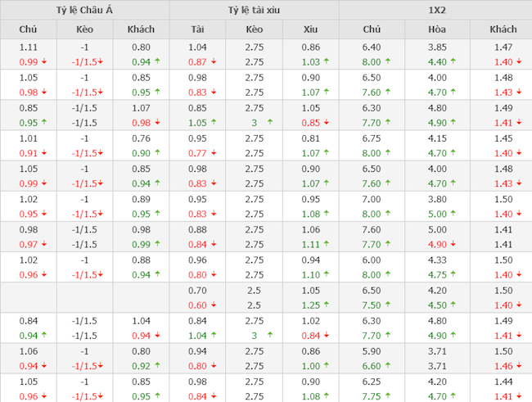Click the 0.70 Tài odds value
The height and width of the screenshot is (402, 532).
tap(197, 291)
